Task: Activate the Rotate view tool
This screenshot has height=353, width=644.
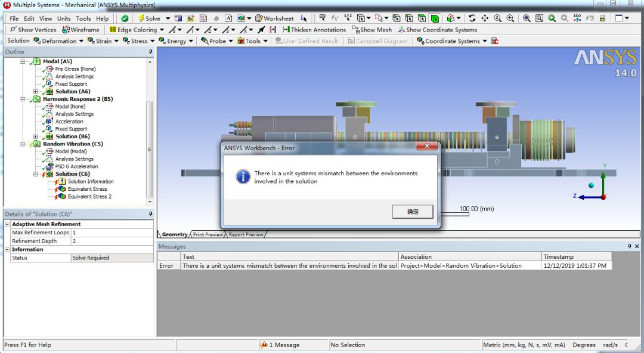Action: [472, 18]
